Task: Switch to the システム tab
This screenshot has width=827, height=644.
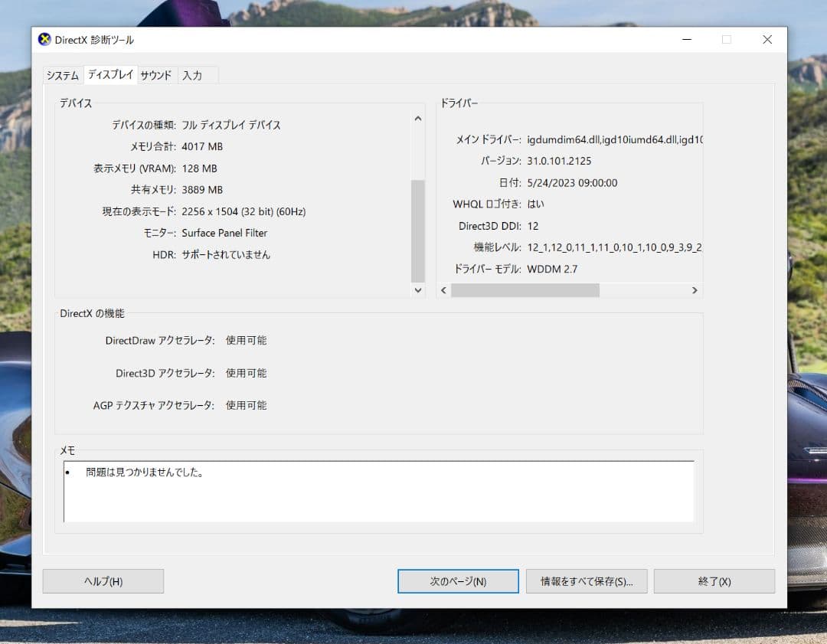Action: (x=62, y=75)
